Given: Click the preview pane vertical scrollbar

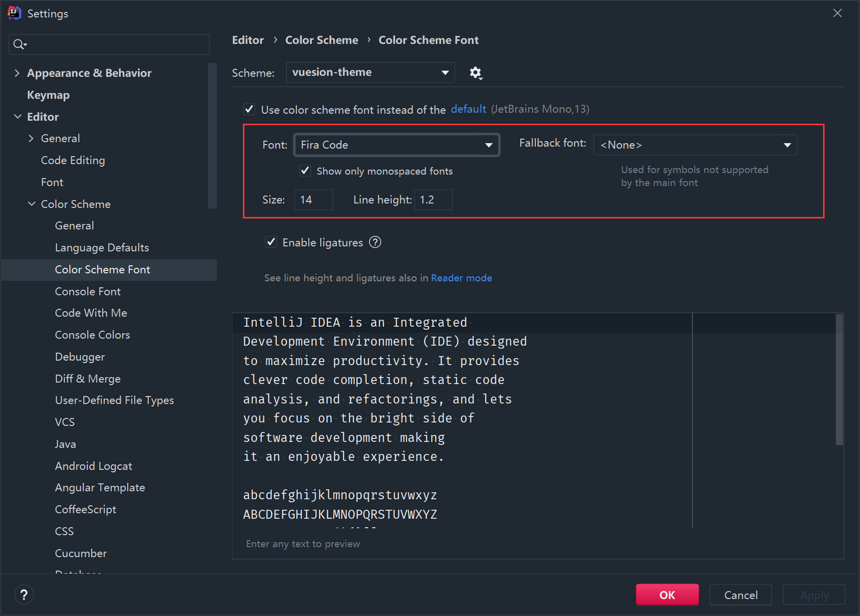Looking at the screenshot, I should (x=840, y=379).
